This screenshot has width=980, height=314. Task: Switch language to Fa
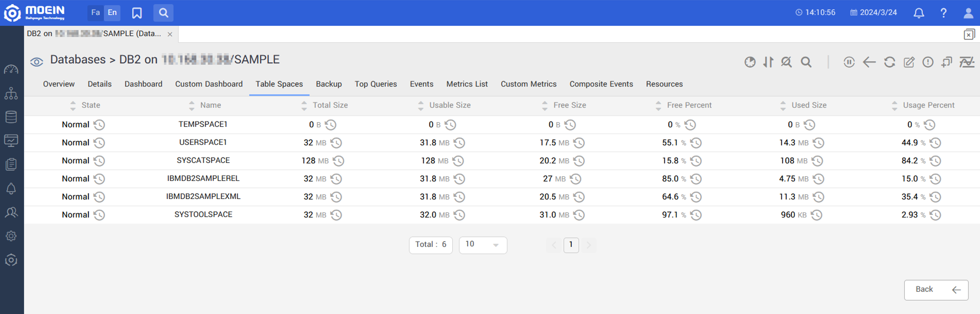pos(95,13)
